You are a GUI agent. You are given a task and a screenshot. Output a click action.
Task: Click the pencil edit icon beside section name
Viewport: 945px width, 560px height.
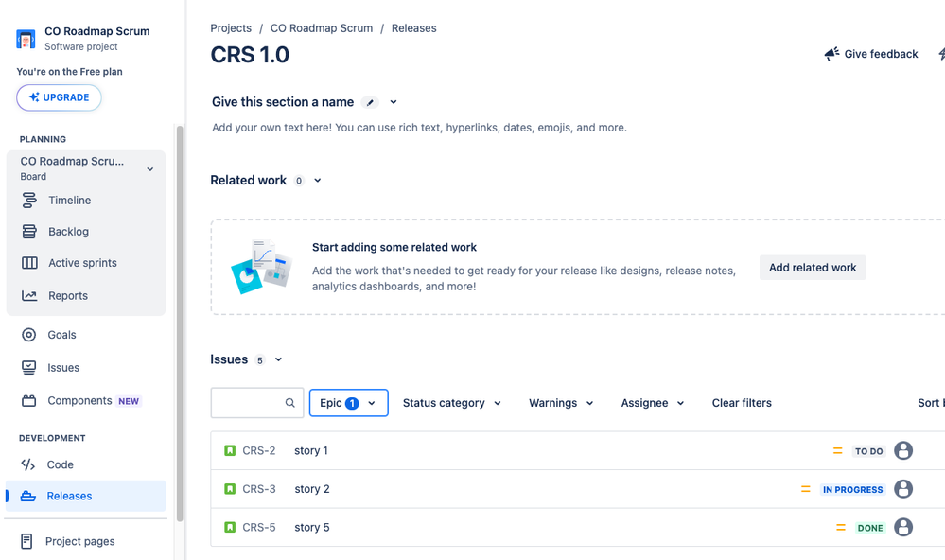pos(370,102)
